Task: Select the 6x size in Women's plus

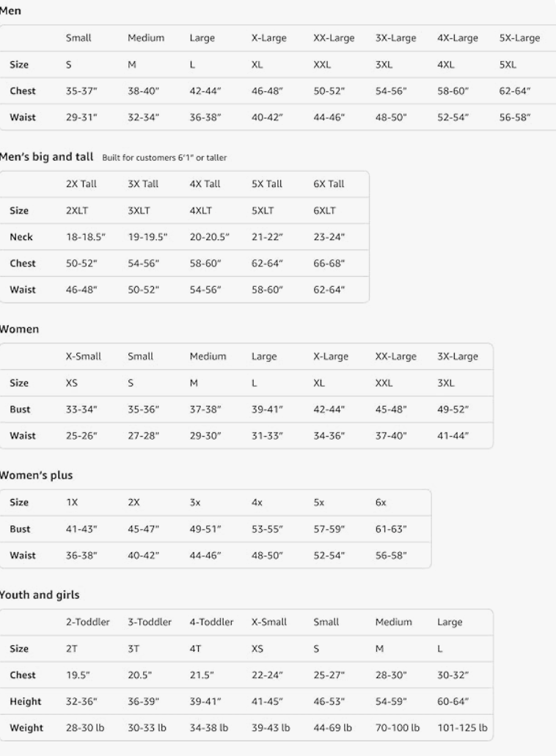Action: (x=381, y=503)
